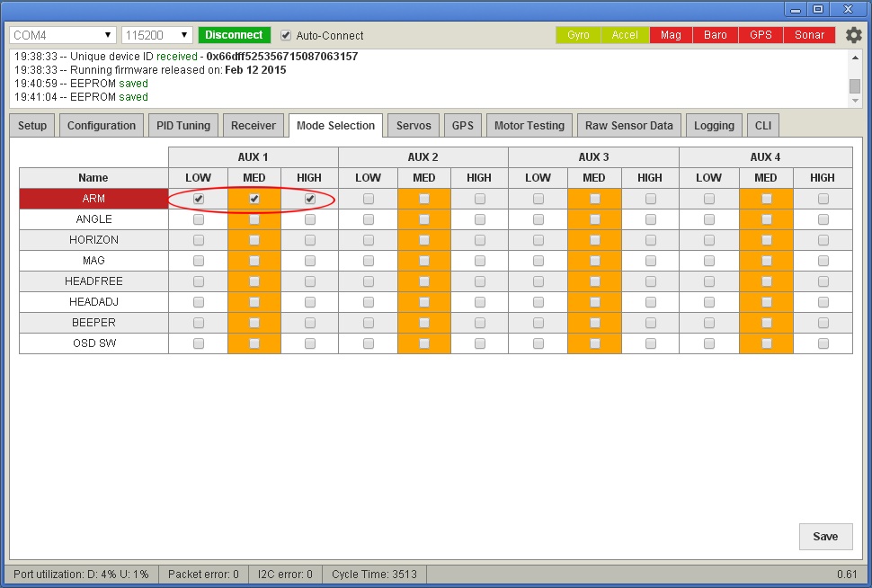Click the Gyro sensor indicator

pyautogui.click(x=578, y=35)
